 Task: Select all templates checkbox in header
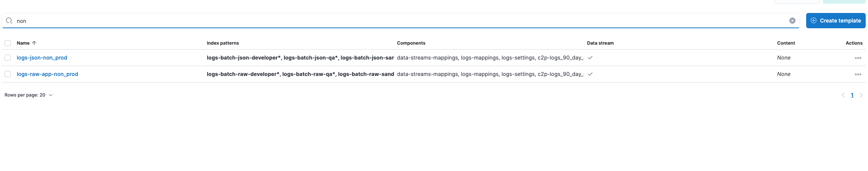point(8,43)
